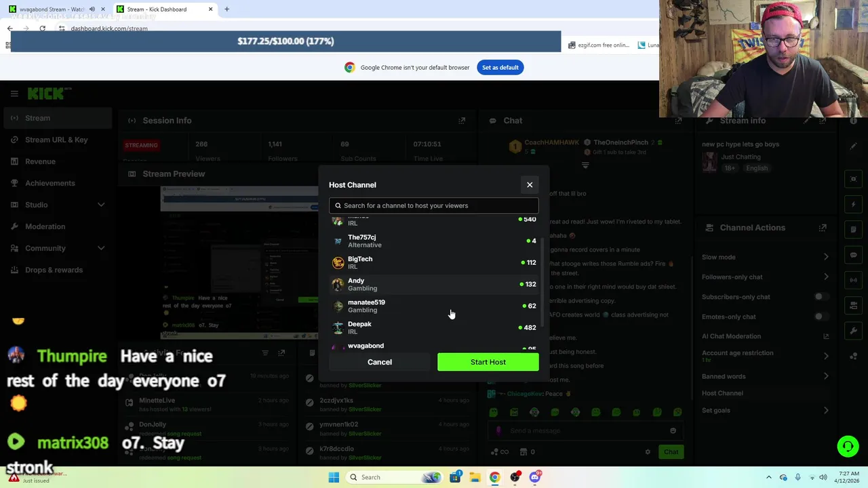868x488 pixels.
Task: Select The757cj channel from host list
Action: (434, 241)
